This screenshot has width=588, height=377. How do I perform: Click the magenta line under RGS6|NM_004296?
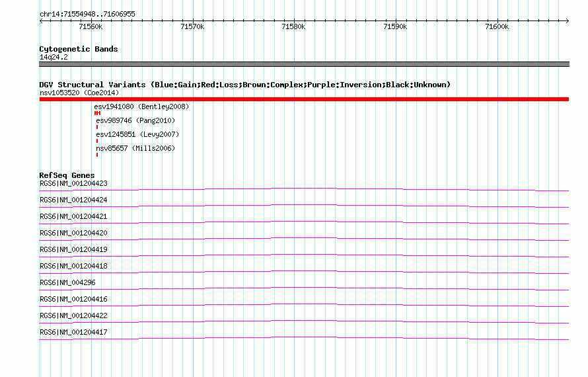pos(304,288)
